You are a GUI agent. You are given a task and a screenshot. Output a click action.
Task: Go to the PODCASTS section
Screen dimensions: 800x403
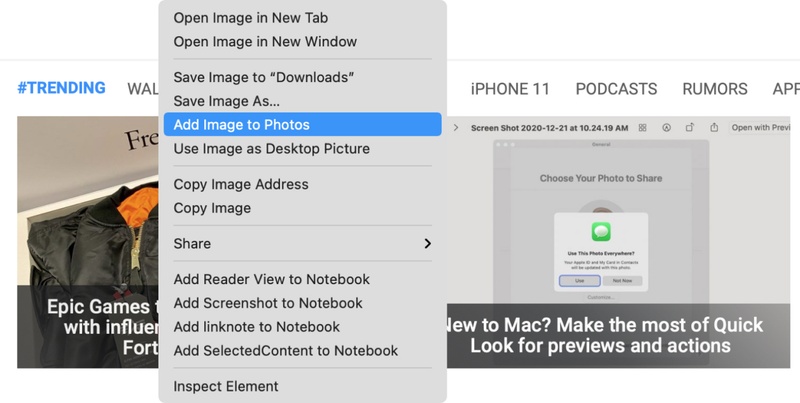click(x=616, y=89)
